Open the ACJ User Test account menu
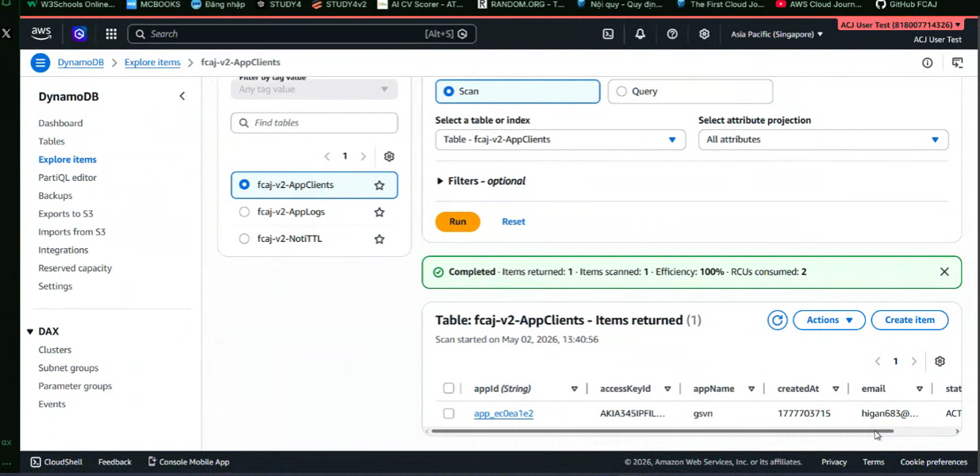Screen dimensions: 980x476 pyautogui.click(x=901, y=25)
